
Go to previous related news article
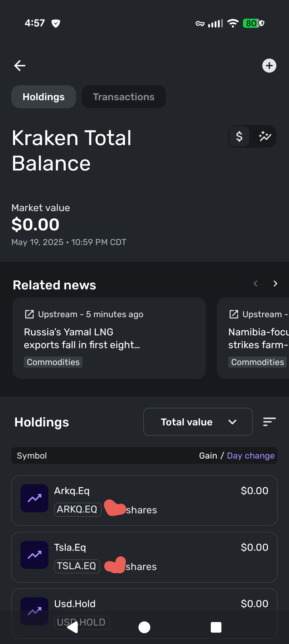coord(256,284)
